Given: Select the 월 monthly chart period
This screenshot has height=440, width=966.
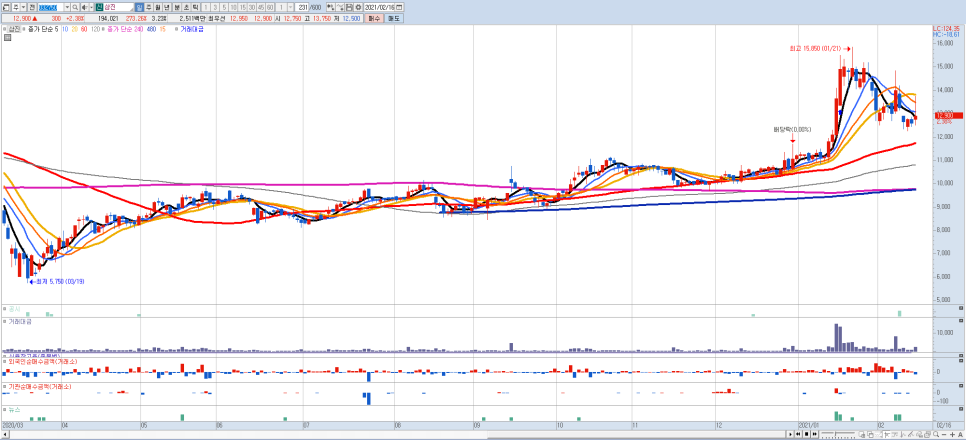Looking at the screenshot, I should click(157, 7).
